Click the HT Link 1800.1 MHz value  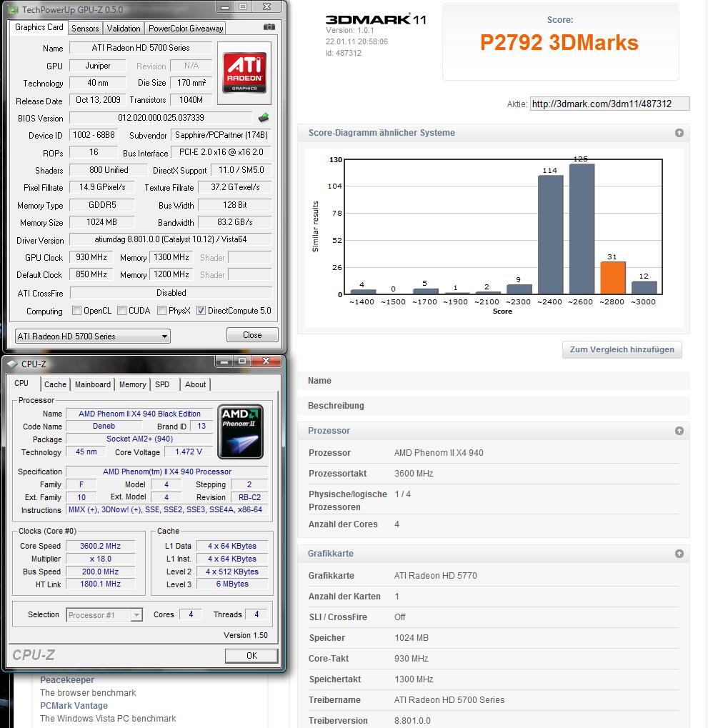[x=100, y=584]
